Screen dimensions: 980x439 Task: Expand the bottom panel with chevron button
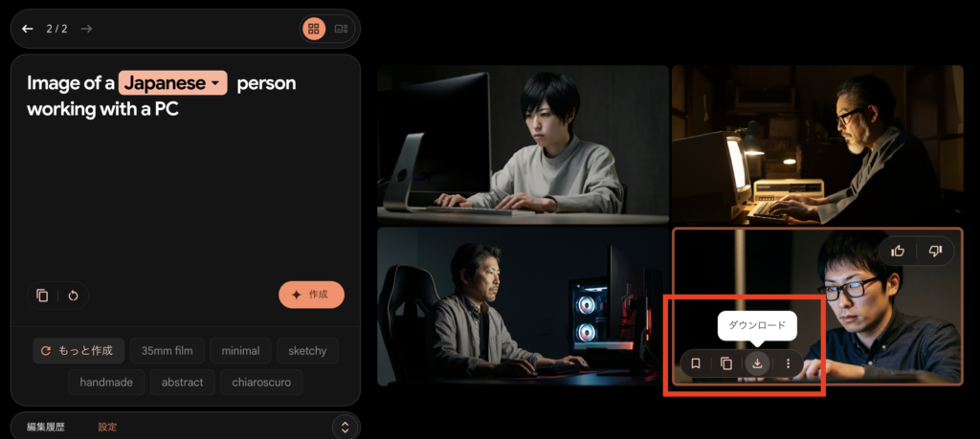(x=344, y=427)
